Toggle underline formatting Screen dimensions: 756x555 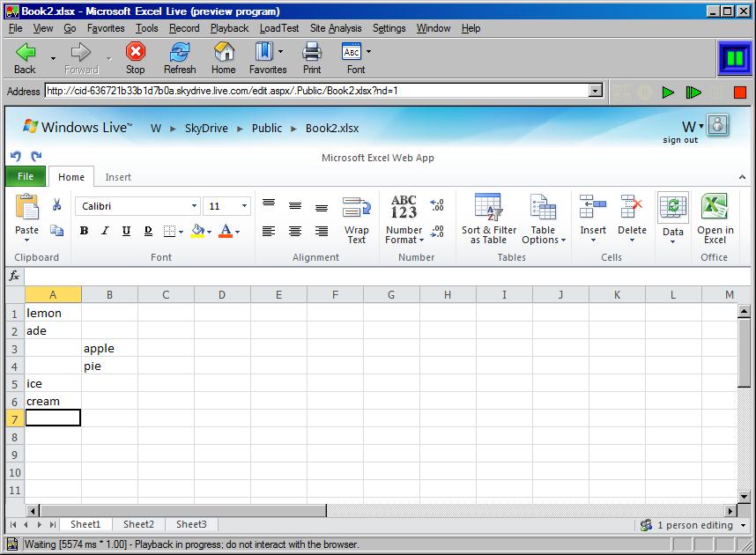pos(126,231)
